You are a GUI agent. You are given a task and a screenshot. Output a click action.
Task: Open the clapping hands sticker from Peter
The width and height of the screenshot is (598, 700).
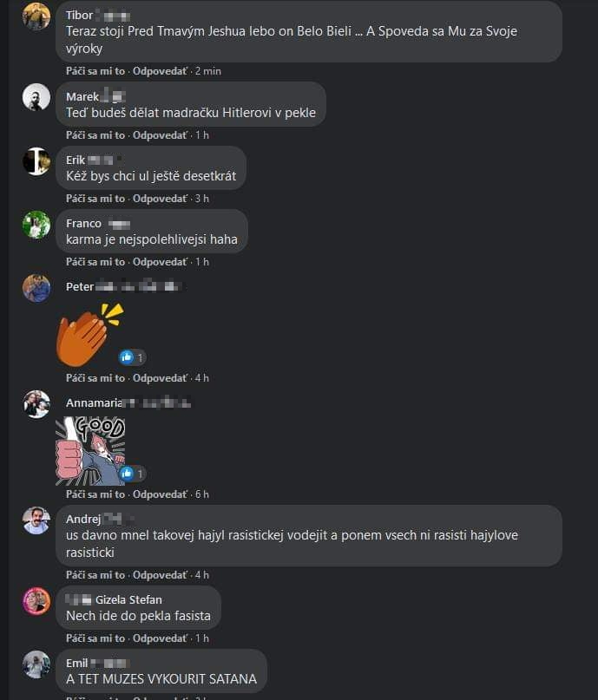[89, 335]
